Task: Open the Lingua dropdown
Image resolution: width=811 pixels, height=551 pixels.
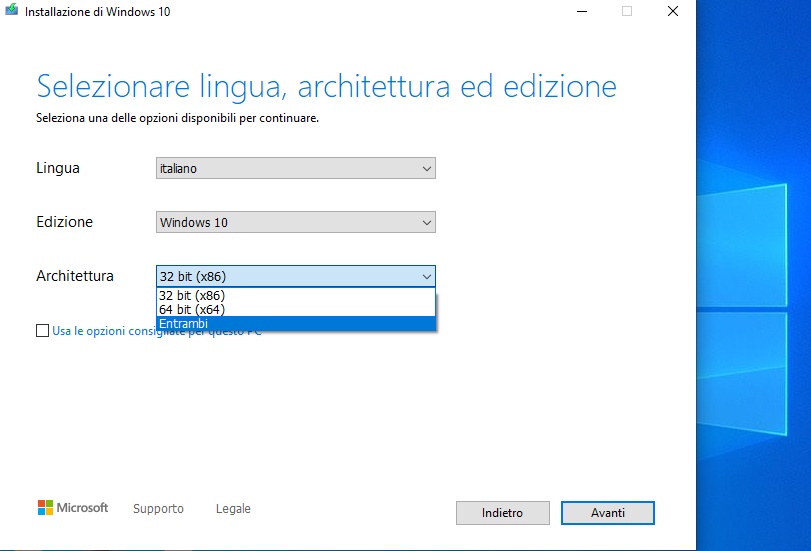Action: click(296, 168)
